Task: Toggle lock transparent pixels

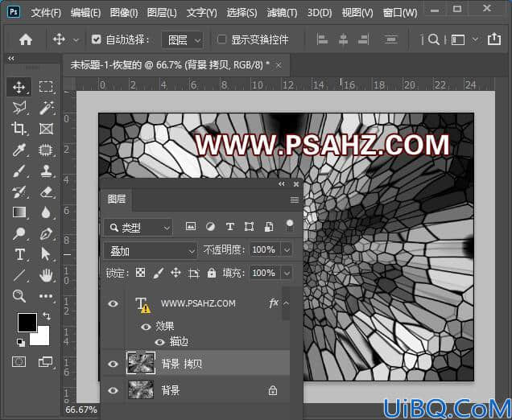Action: click(140, 273)
